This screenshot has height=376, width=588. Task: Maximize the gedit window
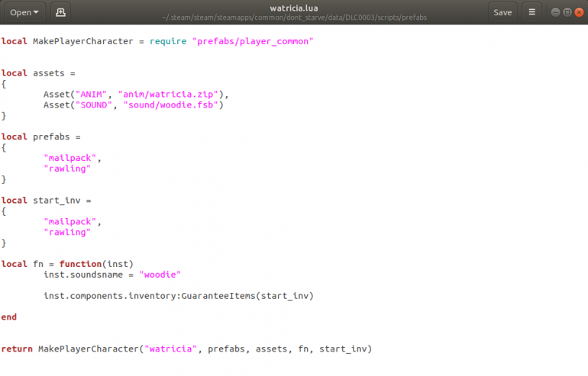(x=567, y=12)
